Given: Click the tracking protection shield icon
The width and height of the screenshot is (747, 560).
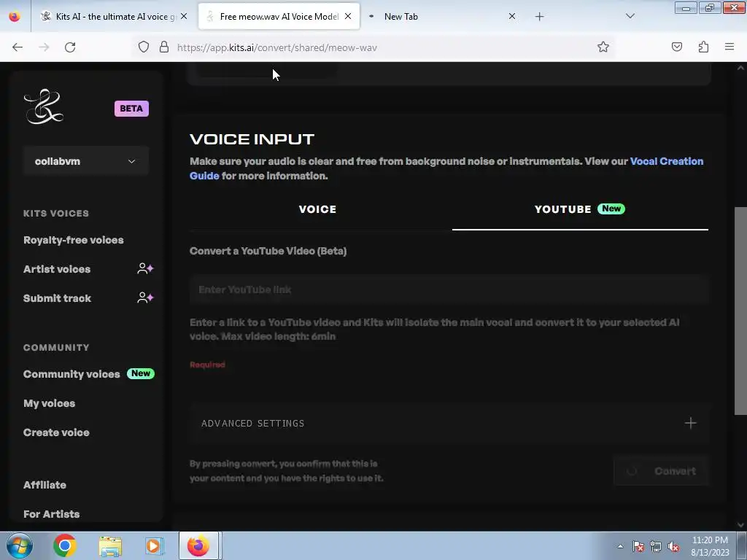Looking at the screenshot, I should pos(144,47).
